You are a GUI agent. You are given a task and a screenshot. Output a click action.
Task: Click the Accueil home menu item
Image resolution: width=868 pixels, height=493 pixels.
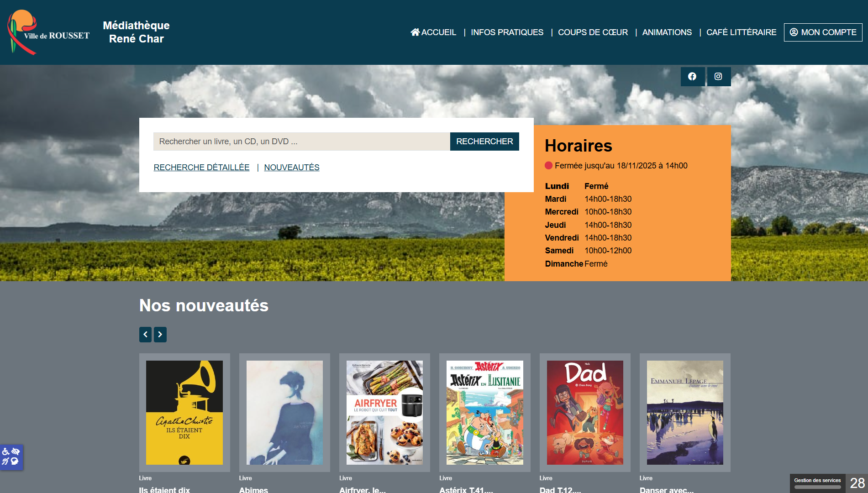click(x=433, y=32)
